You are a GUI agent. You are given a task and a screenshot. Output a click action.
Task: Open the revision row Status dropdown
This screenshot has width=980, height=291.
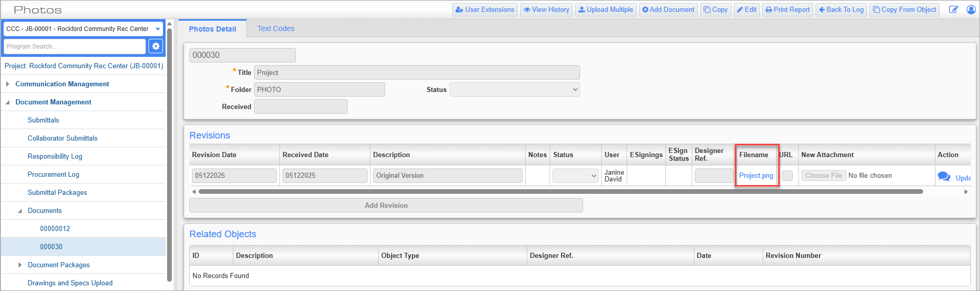point(575,176)
